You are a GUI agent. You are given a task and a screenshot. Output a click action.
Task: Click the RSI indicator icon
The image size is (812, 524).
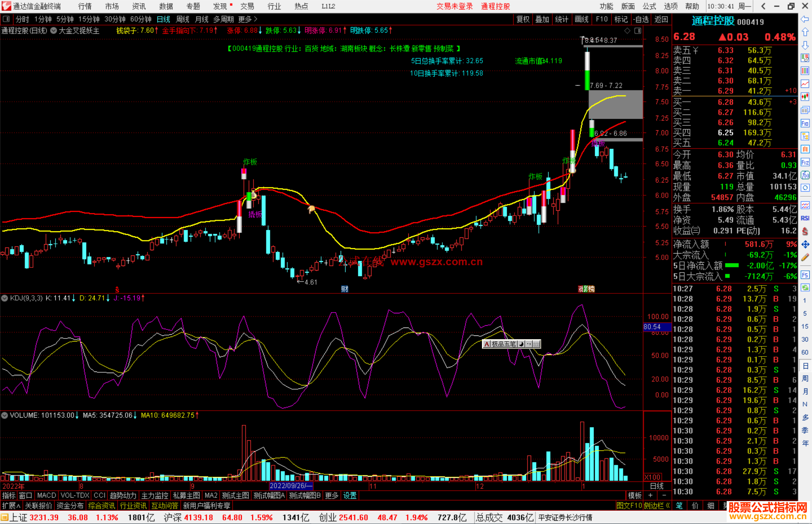click(x=805, y=218)
